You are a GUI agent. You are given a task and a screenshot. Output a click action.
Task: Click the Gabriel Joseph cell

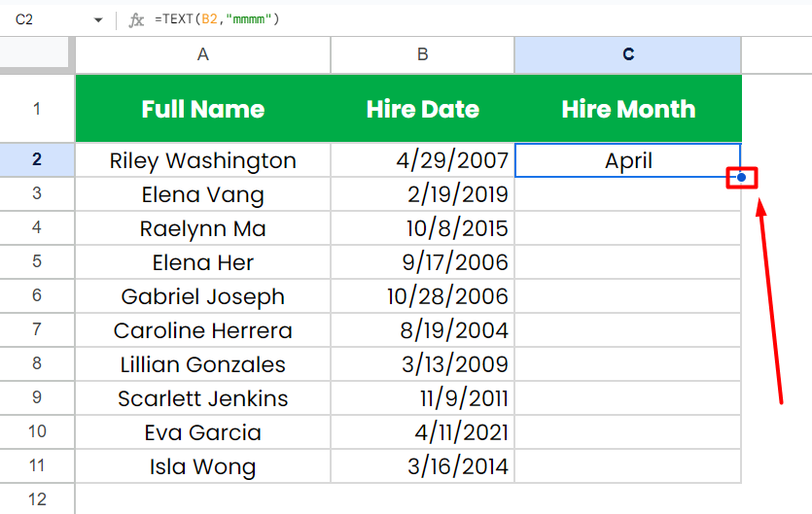[203, 296]
